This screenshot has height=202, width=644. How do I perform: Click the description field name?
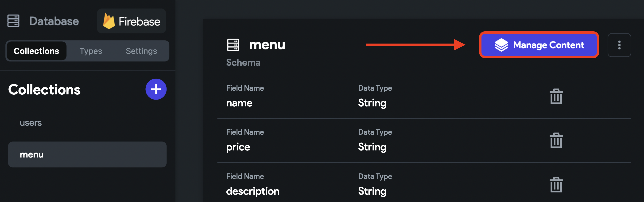tap(253, 191)
